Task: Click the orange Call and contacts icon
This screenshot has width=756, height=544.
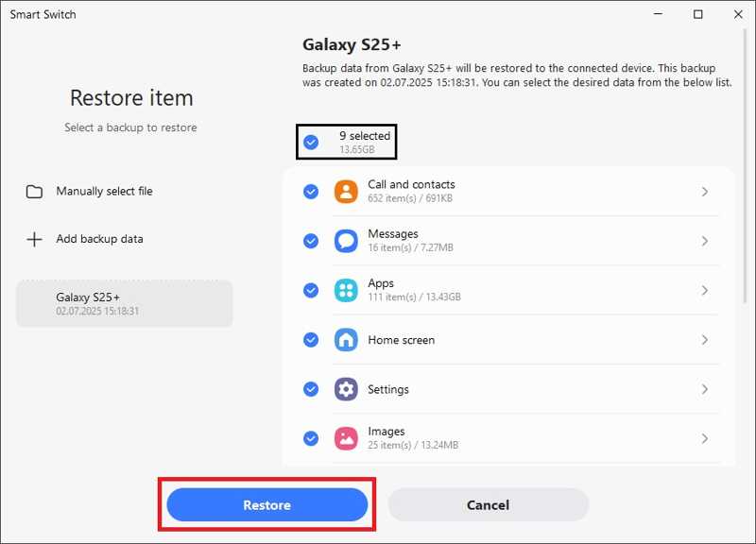Action: coord(346,192)
